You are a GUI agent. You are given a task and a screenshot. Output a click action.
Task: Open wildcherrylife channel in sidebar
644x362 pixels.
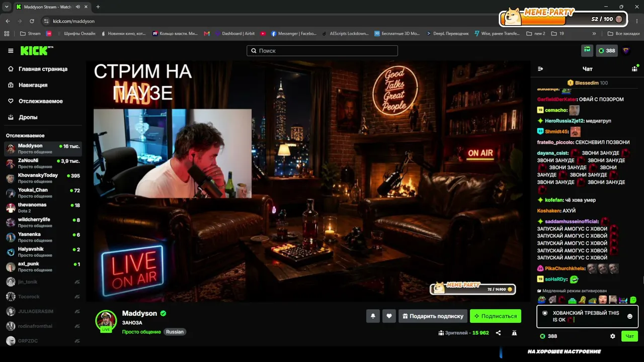(x=43, y=223)
